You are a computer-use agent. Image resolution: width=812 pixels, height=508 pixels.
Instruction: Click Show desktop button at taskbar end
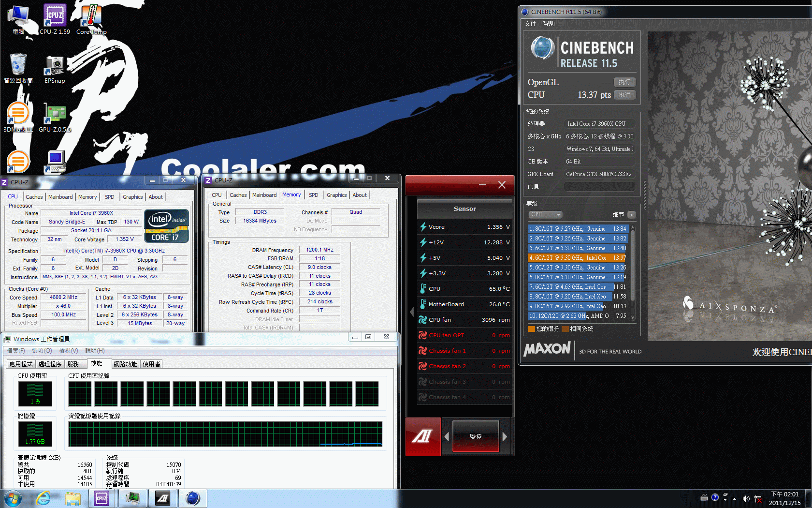pyautogui.click(x=808, y=498)
